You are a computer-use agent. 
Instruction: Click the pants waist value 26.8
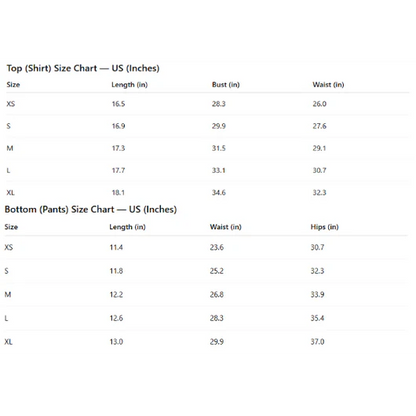(217, 295)
